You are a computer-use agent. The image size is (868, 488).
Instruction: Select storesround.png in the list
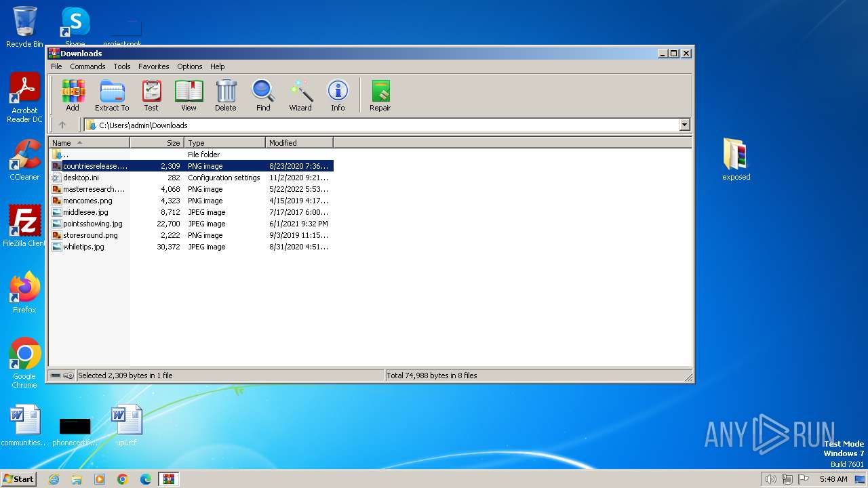[x=191, y=235]
